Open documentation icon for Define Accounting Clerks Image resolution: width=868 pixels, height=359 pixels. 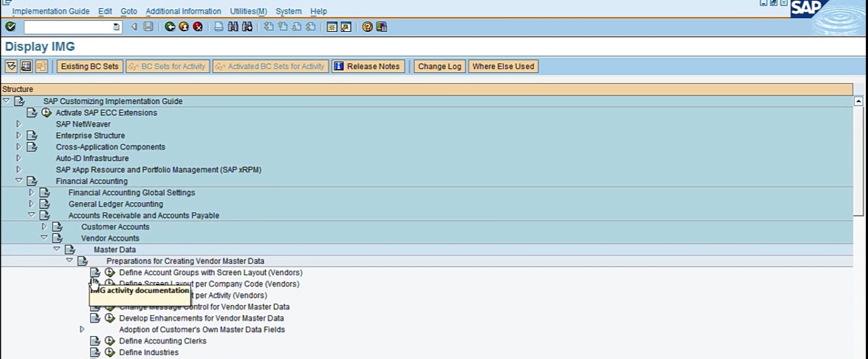tap(96, 341)
